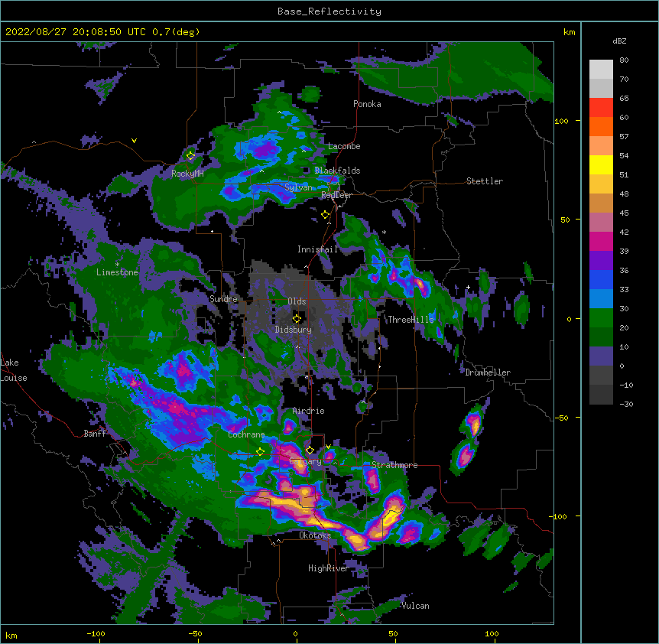Image resolution: width=659 pixels, height=644 pixels.
Task: Click the Sundre label
Action: pyautogui.click(x=223, y=299)
